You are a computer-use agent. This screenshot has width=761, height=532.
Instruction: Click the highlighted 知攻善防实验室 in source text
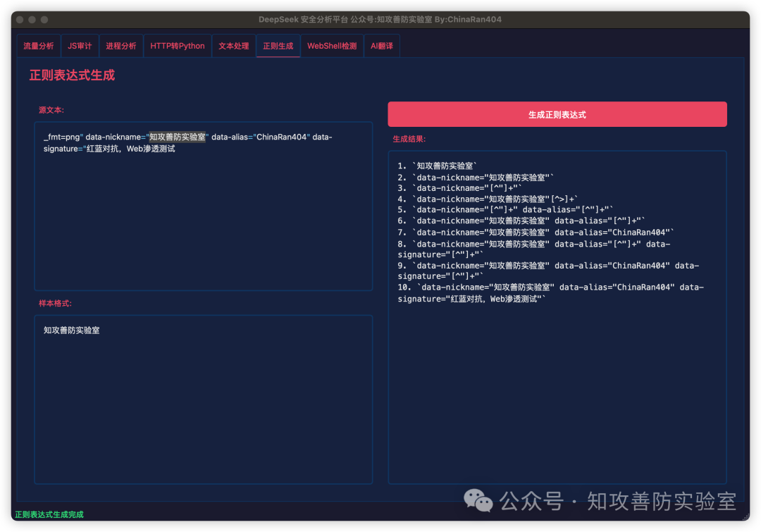pos(178,137)
